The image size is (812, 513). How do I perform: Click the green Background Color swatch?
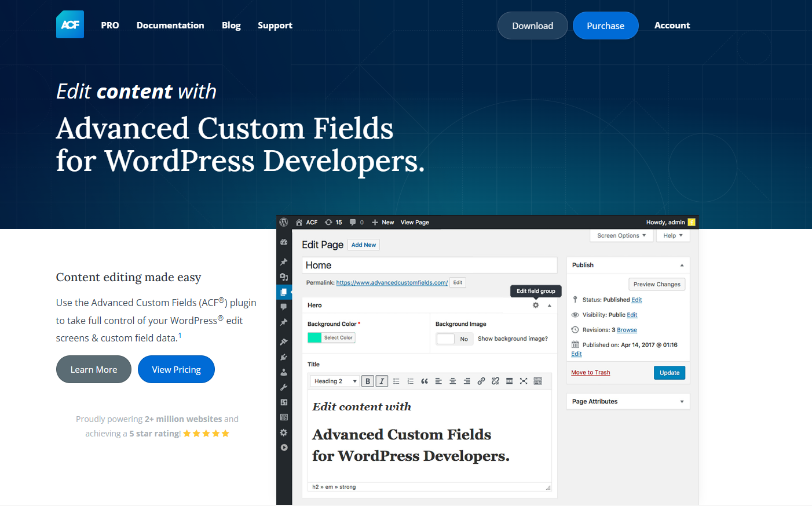tap(314, 337)
